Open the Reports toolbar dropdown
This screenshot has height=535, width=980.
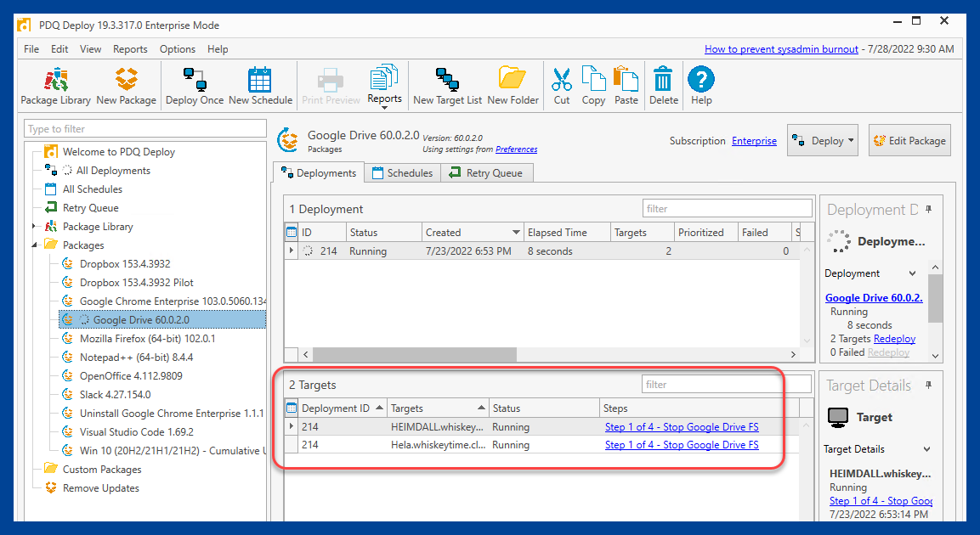[384, 86]
